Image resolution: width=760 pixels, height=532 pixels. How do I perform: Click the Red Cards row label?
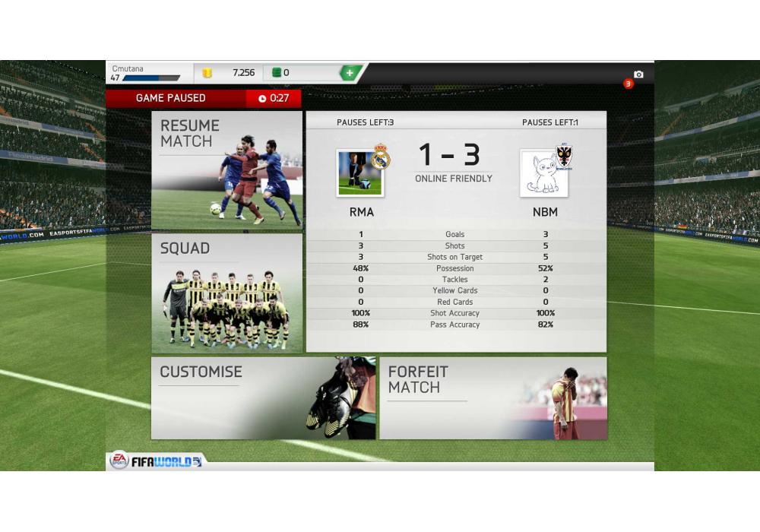(x=454, y=302)
